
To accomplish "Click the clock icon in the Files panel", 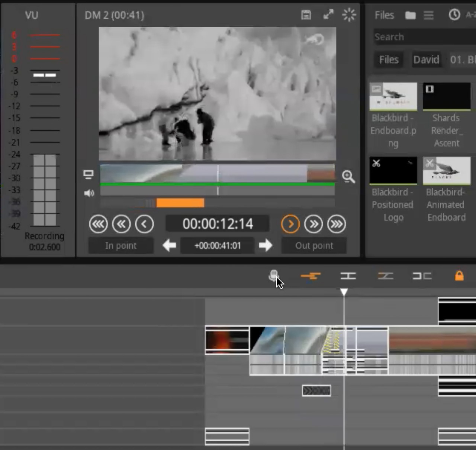I will click(454, 15).
